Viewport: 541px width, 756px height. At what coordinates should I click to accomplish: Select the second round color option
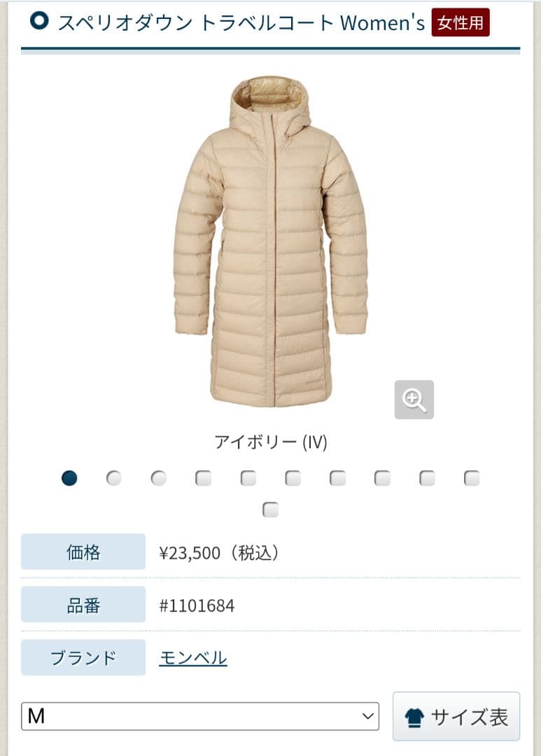pyautogui.click(x=114, y=478)
